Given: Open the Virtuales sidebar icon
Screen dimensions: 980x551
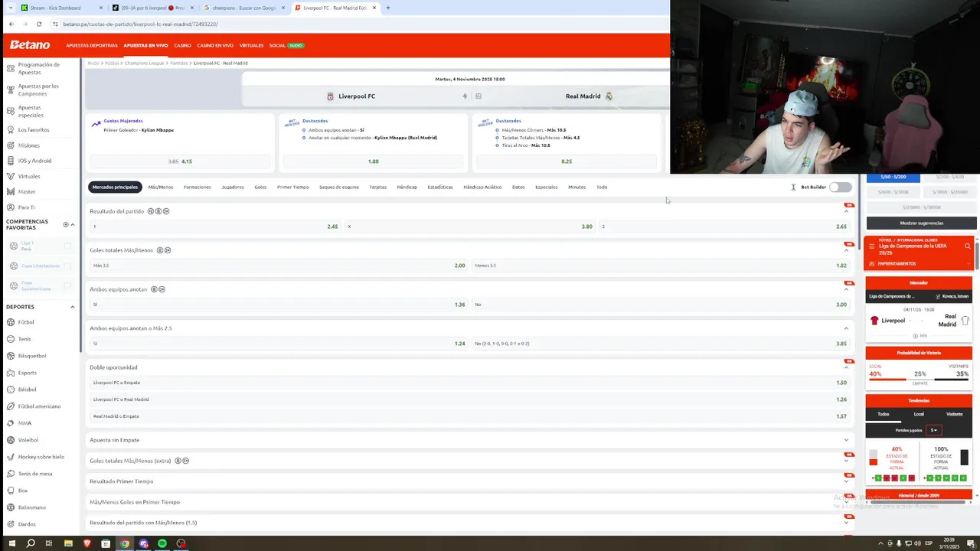Looking at the screenshot, I should 11,177.
